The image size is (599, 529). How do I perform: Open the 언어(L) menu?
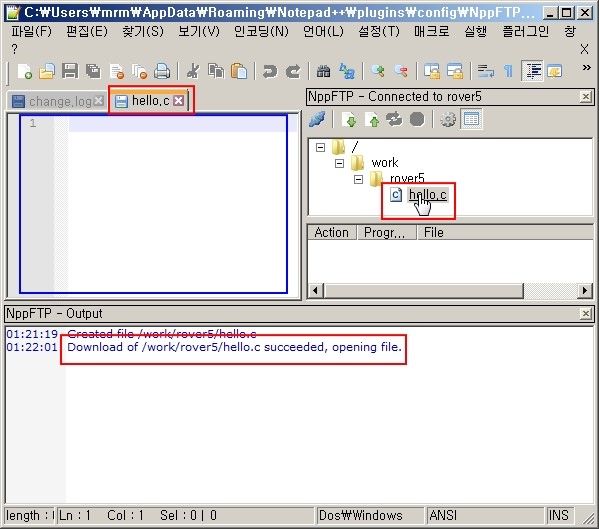click(323, 31)
